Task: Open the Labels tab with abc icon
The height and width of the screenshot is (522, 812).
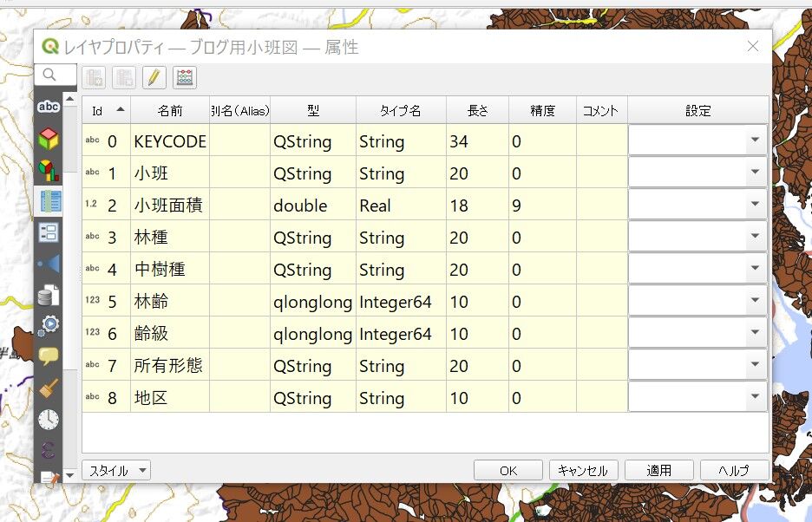Action: coord(49,107)
